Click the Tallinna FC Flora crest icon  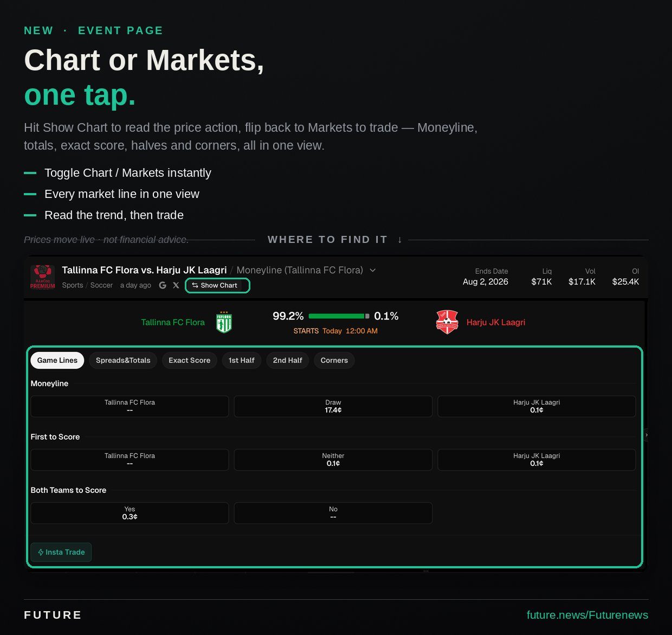pos(224,322)
